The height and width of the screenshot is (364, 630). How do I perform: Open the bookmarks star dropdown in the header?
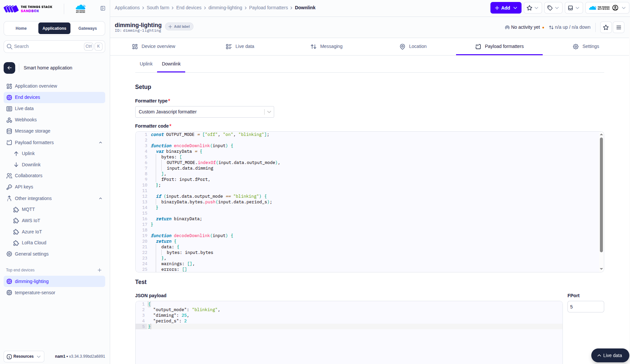[532, 8]
